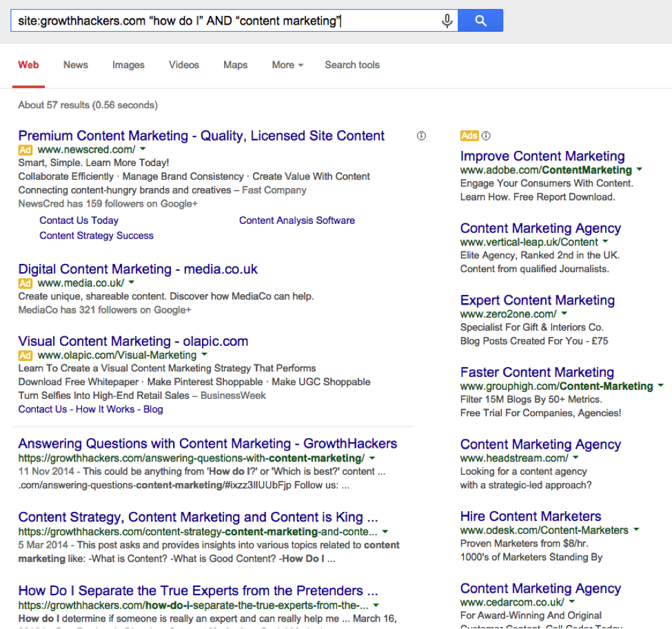Switch to the News tab

click(76, 65)
